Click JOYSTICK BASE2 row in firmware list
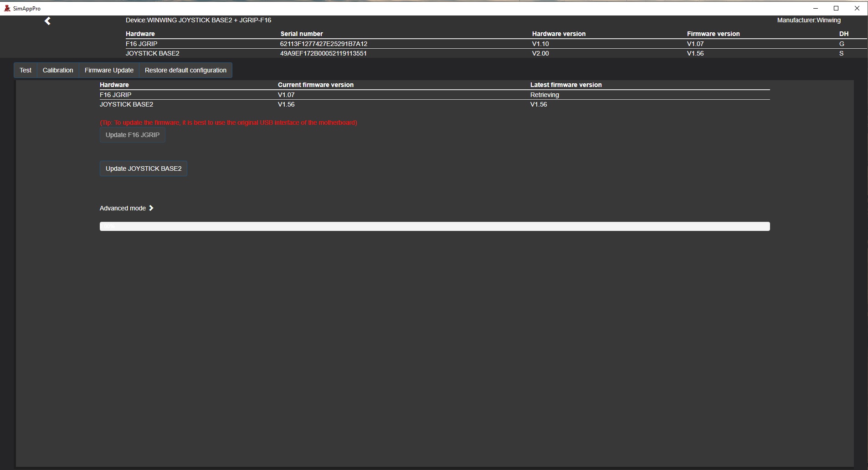Screen dimensions: 868x470 click(x=435, y=104)
